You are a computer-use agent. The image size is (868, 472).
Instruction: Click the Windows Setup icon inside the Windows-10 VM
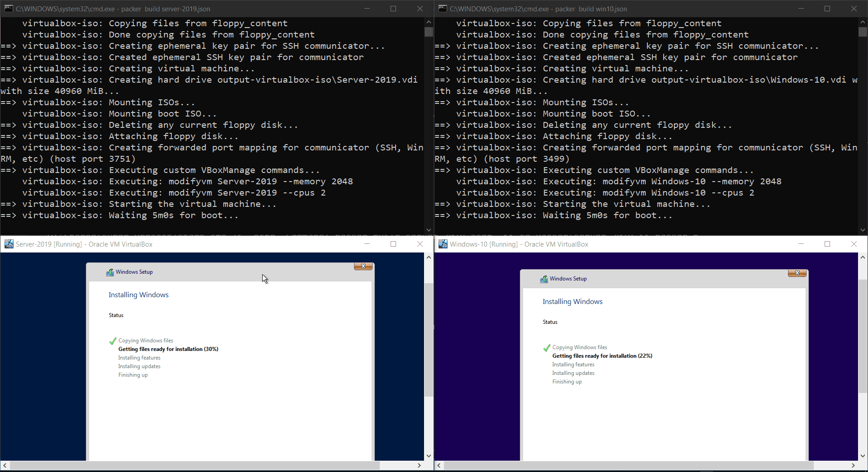point(544,279)
